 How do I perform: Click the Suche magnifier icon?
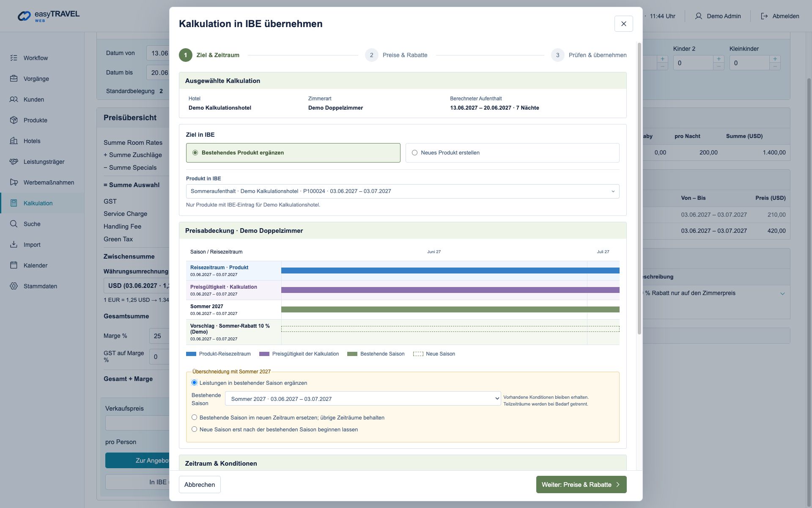tap(14, 224)
